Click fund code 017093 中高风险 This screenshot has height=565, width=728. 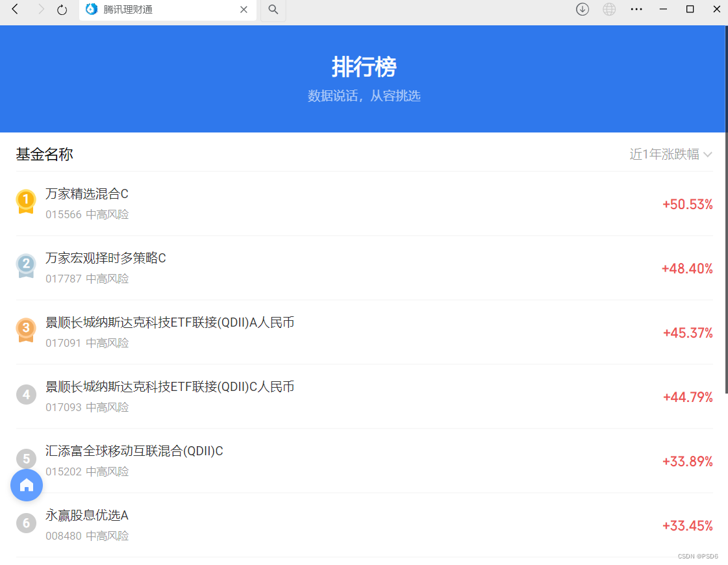(x=87, y=407)
